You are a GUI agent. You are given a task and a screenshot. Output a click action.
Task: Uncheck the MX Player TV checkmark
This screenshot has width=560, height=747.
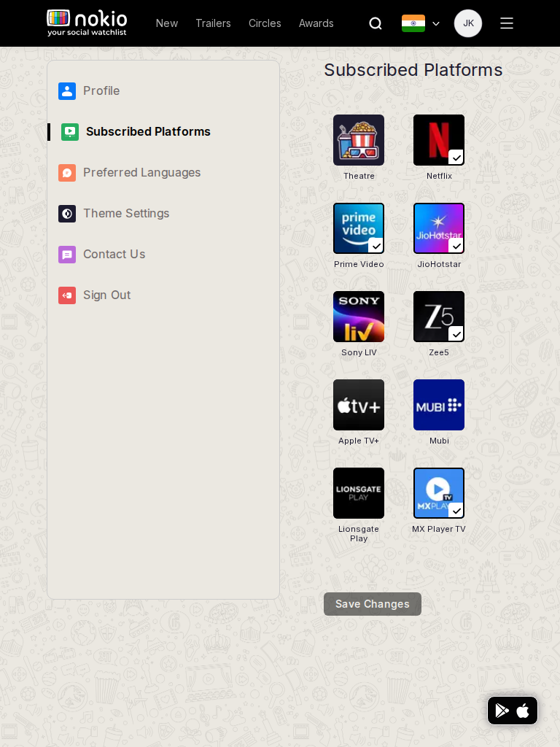click(456, 510)
